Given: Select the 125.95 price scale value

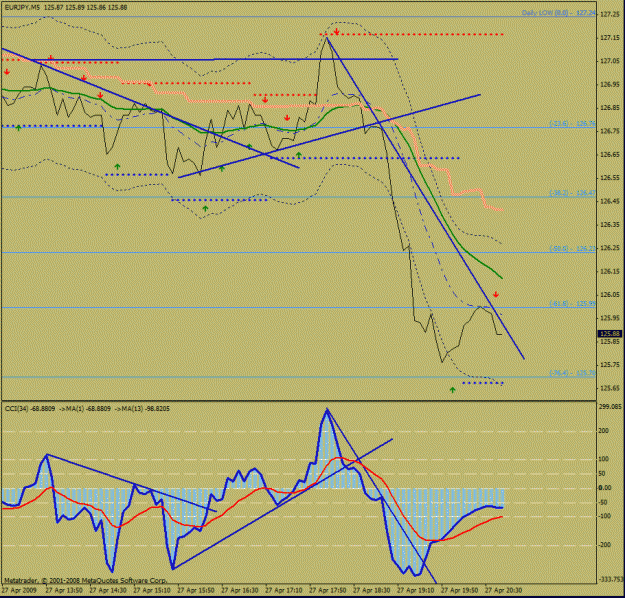Looking at the screenshot, I should point(610,318).
